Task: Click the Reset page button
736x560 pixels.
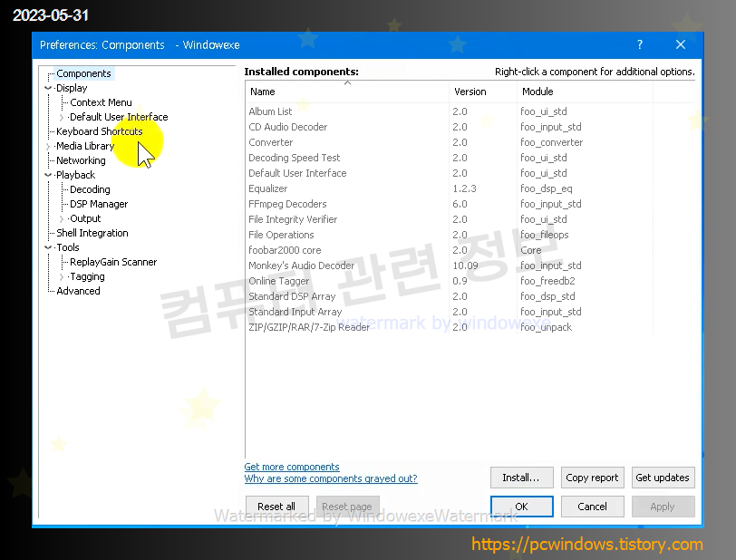Action: coord(347,507)
